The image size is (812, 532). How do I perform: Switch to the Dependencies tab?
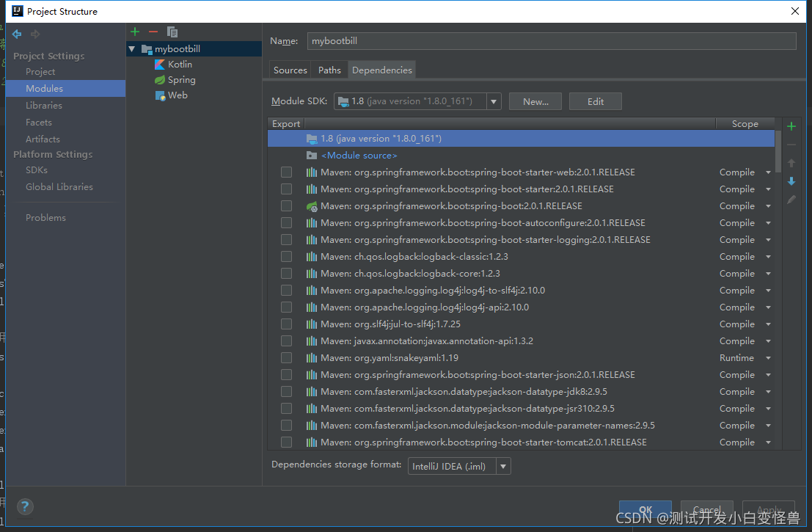[x=382, y=70]
